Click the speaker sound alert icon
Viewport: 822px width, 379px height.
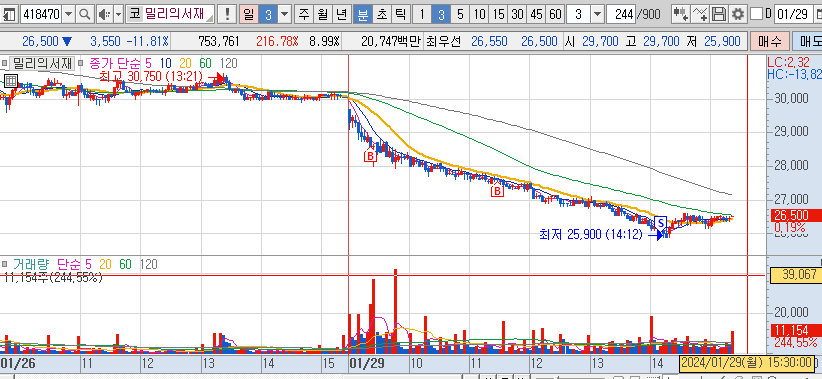coord(104,14)
